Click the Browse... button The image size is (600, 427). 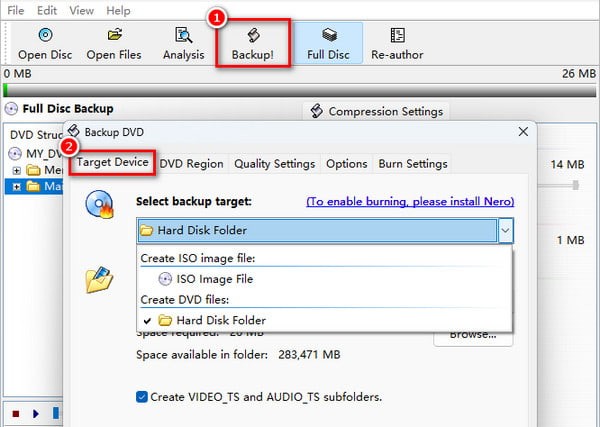click(473, 335)
